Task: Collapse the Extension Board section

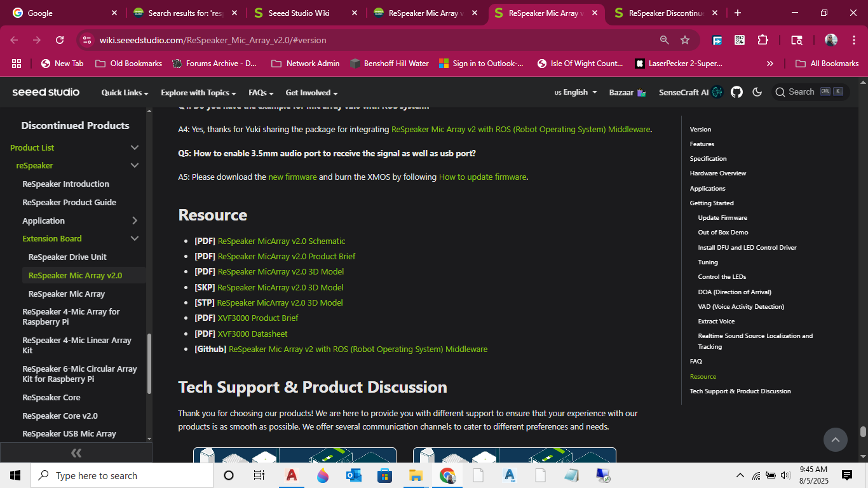Action: point(134,238)
